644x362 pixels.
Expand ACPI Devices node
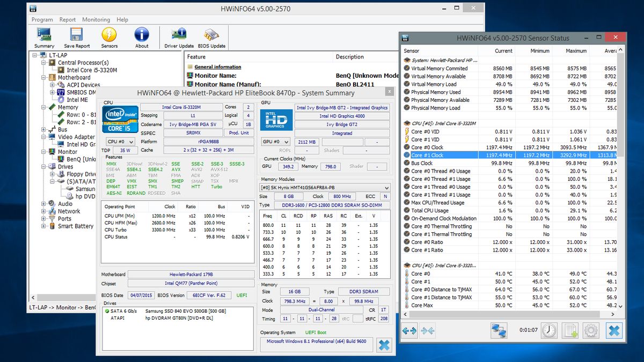click(53, 85)
